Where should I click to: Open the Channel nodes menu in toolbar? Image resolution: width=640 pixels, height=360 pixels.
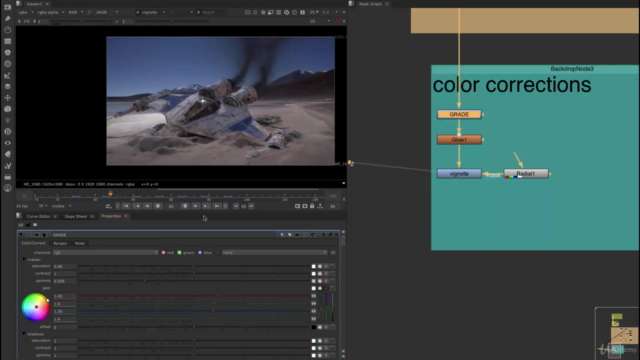[x=7, y=41]
